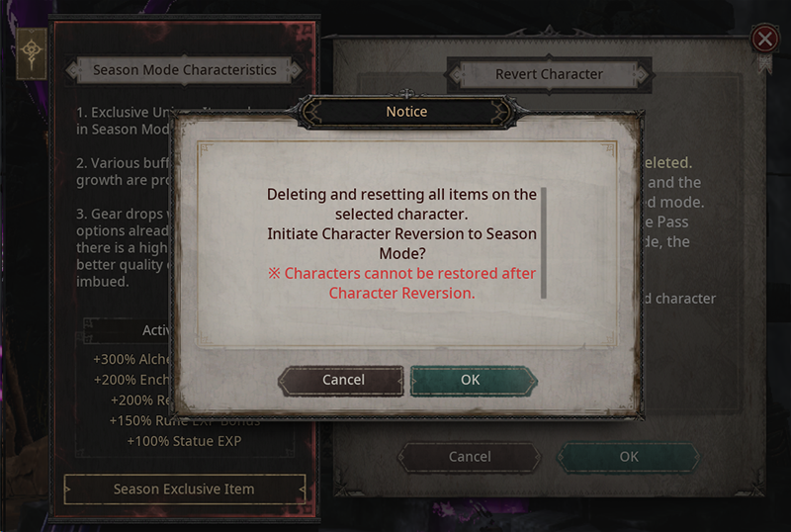Click the red 'Characters cannot be restored' warning
This screenshot has height=532, width=791.
(x=401, y=283)
